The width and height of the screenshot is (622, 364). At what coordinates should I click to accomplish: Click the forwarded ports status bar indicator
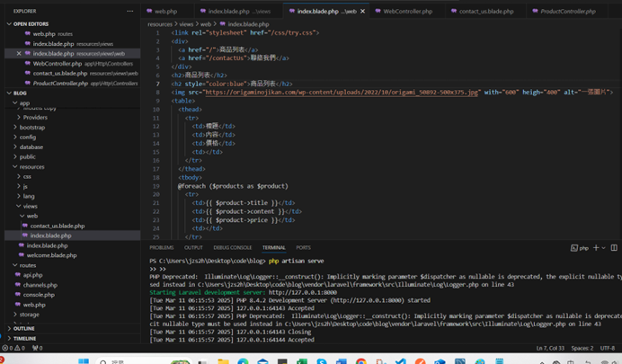37,348
